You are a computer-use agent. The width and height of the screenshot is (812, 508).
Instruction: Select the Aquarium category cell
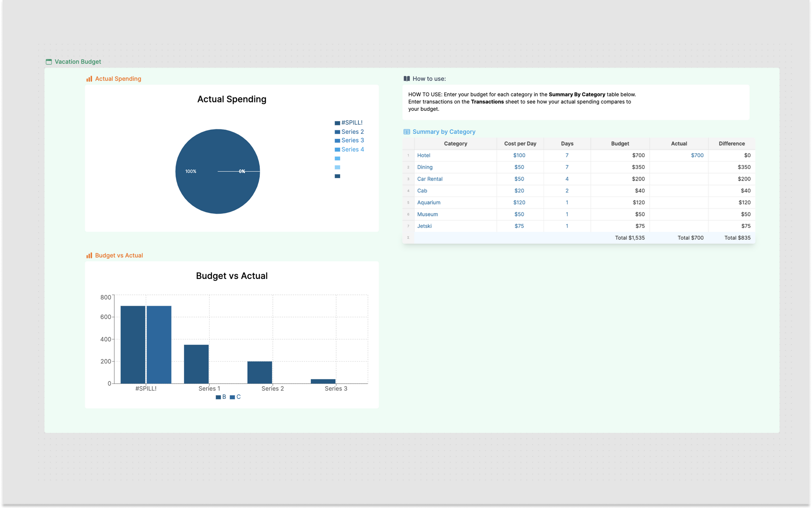(x=455, y=202)
